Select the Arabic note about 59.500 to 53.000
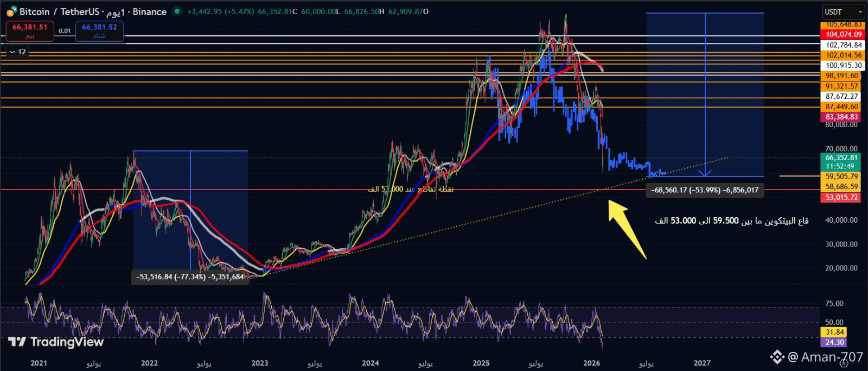 coord(732,221)
